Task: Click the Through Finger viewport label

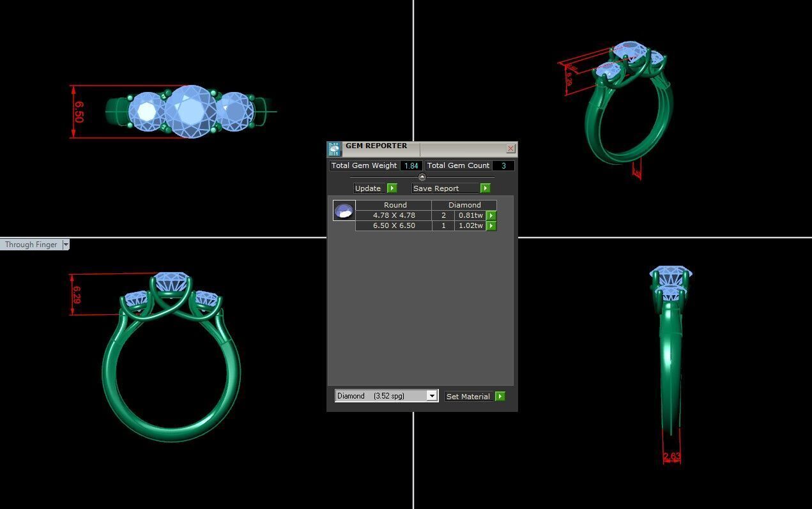Action: click(x=31, y=245)
